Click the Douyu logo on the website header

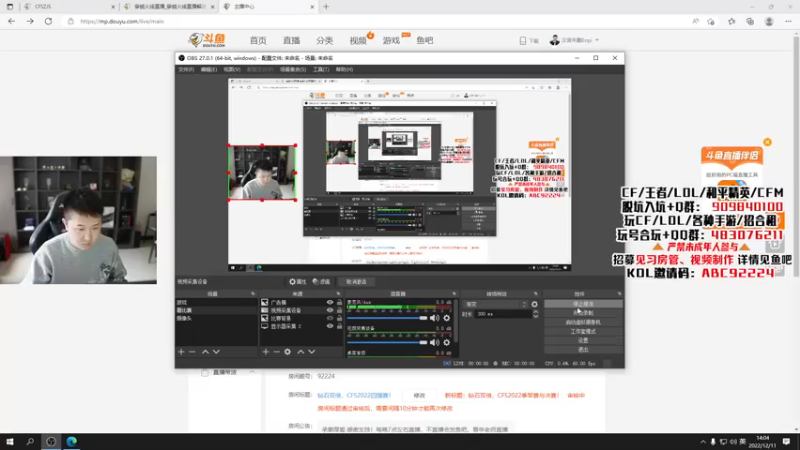click(x=207, y=40)
